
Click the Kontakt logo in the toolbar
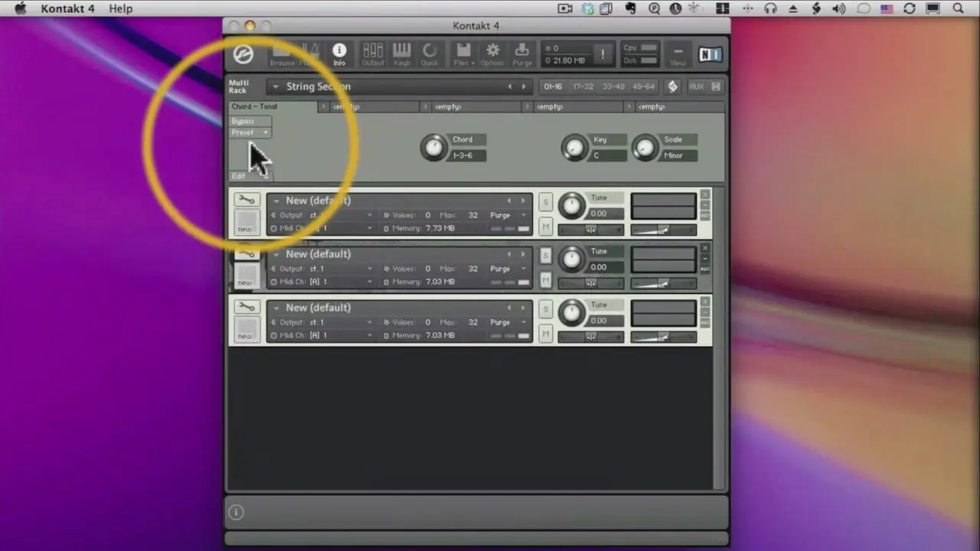pos(243,54)
